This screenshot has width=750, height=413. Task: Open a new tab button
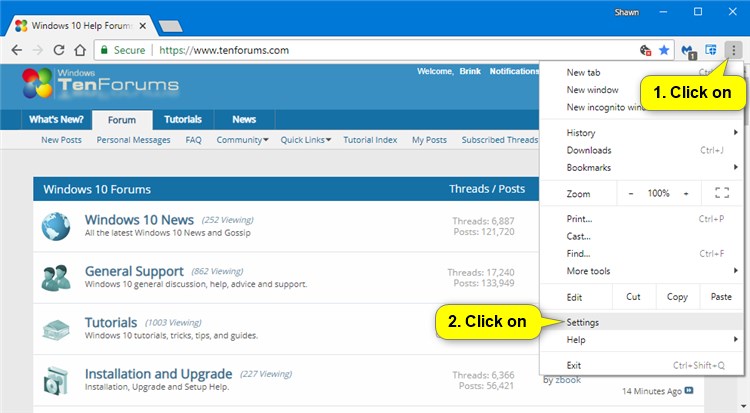(x=170, y=26)
